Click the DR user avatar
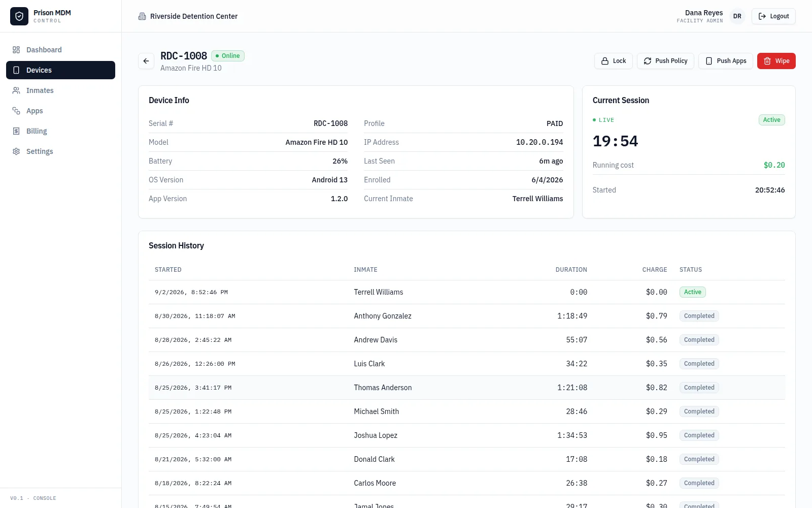Viewport: 812px width, 508px height. pos(737,16)
